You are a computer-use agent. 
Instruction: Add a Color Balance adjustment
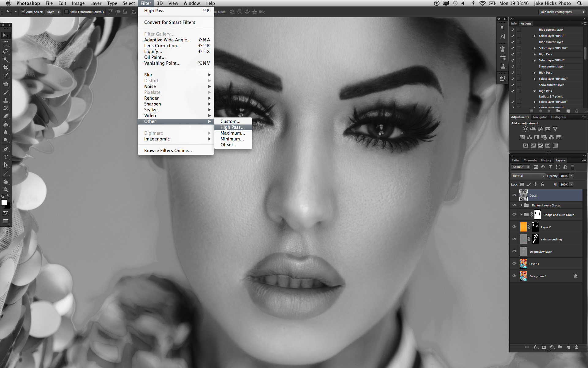click(530, 137)
